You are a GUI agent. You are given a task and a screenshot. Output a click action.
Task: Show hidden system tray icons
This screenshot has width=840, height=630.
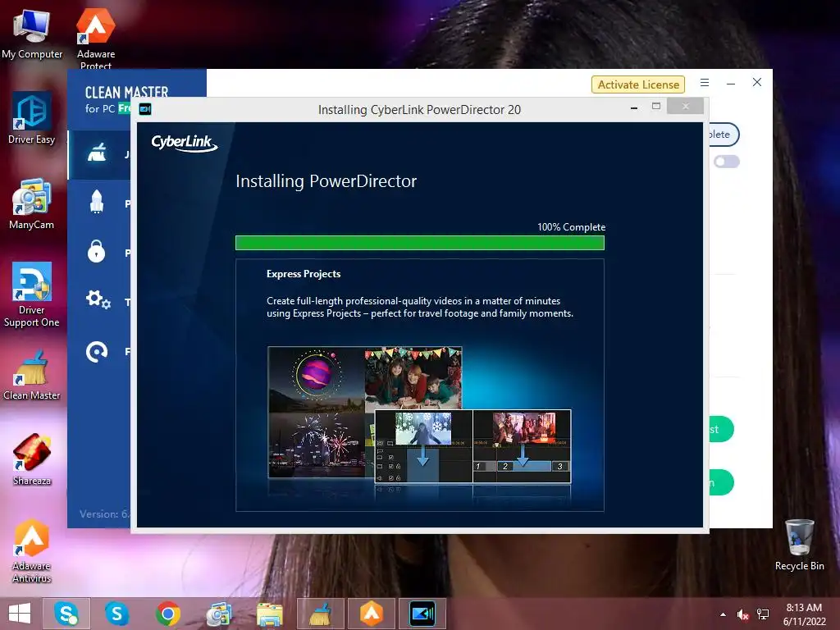pyautogui.click(x=724, y=614)
